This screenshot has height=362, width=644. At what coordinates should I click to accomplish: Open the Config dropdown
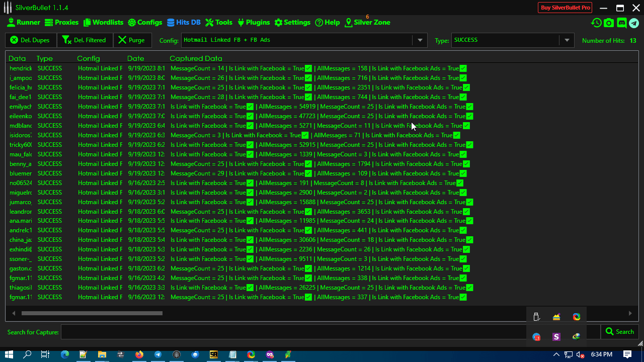point(420,40)
